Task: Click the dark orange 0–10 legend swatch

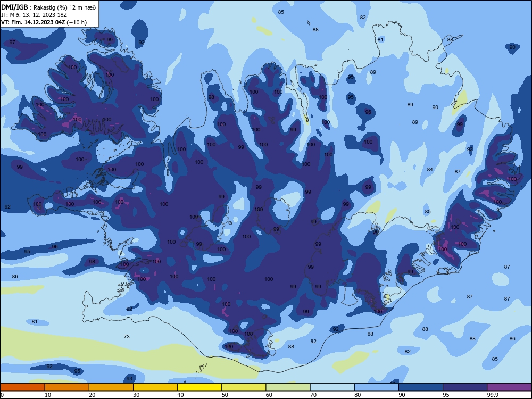Action: pos(22,387)
